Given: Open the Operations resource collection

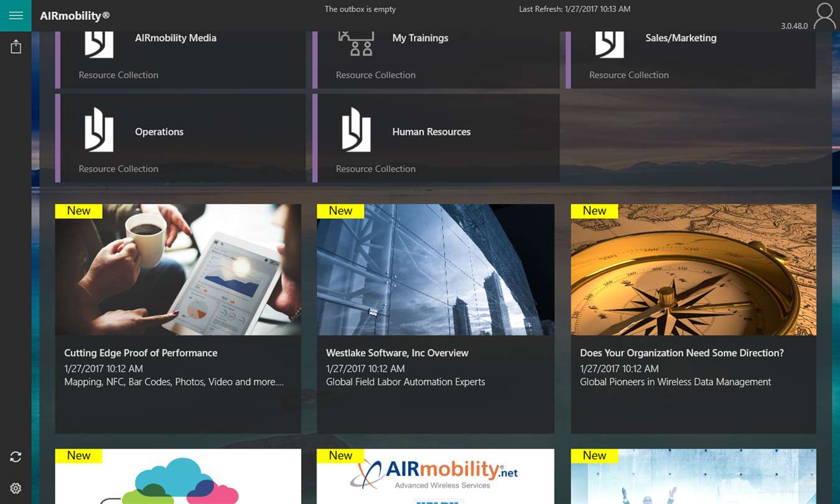Looking at the screenshot, I should 180,138.
